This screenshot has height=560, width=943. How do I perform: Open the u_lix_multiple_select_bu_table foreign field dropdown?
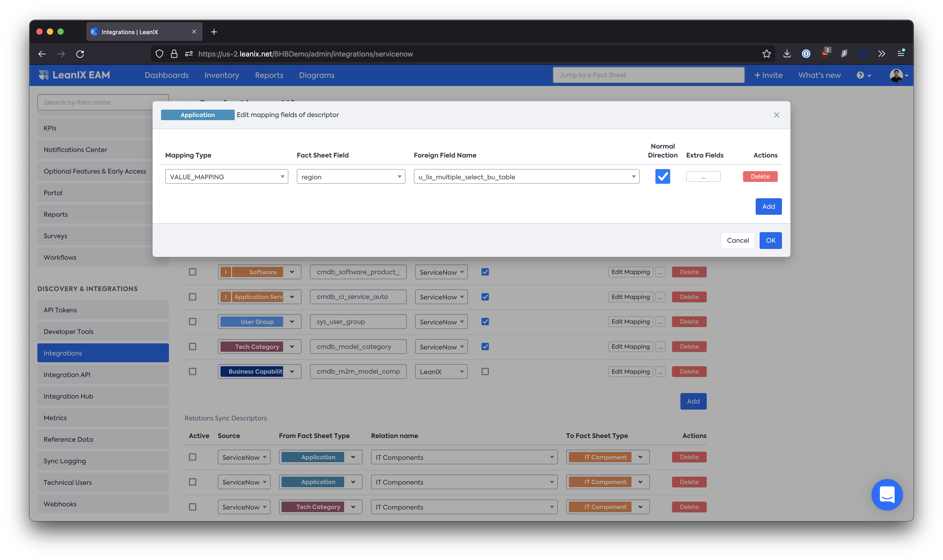coord(526,177)
